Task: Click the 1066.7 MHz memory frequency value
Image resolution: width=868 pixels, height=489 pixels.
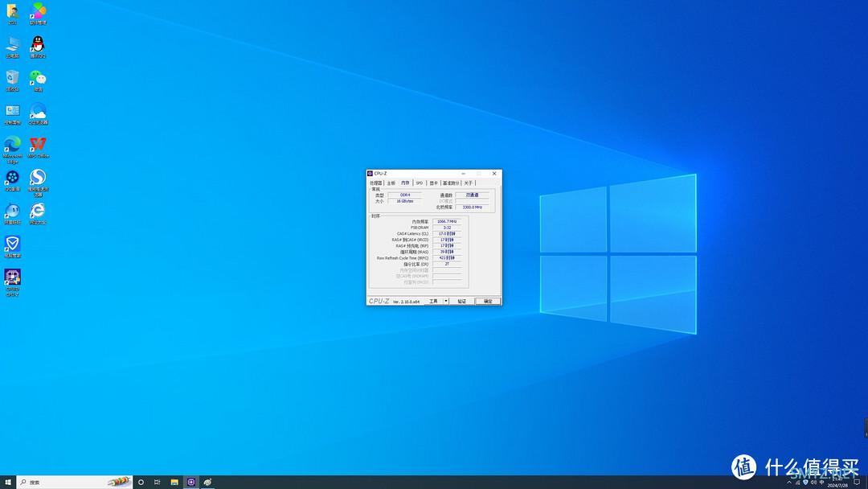Action: click(447, 221)
